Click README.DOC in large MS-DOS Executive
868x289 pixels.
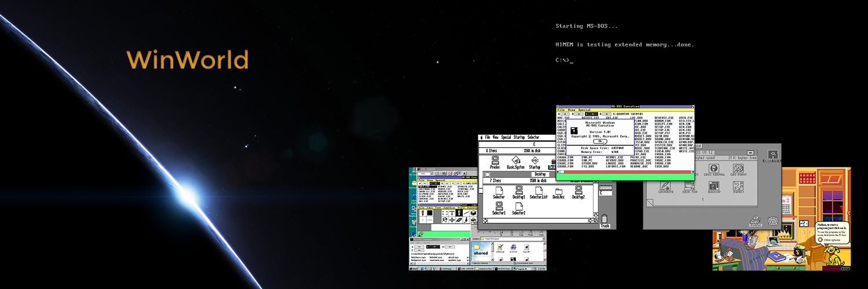coord(640,166)
